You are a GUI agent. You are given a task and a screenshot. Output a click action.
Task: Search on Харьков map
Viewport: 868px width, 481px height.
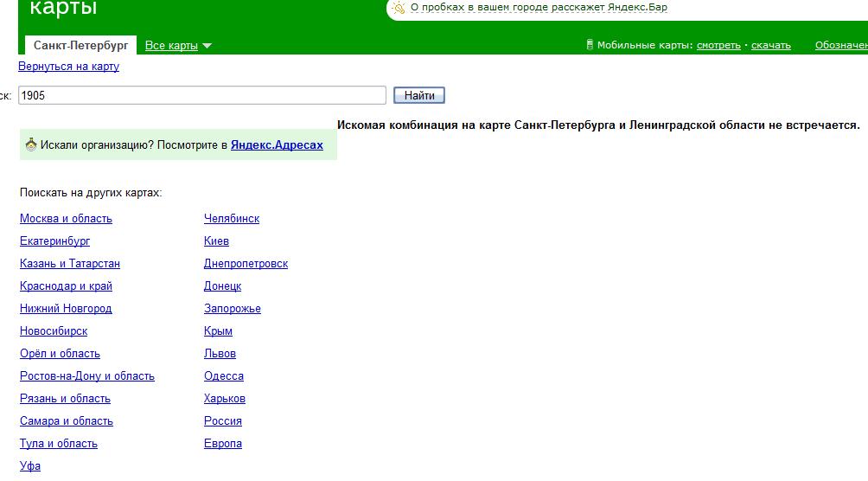[x=224, y=399]
